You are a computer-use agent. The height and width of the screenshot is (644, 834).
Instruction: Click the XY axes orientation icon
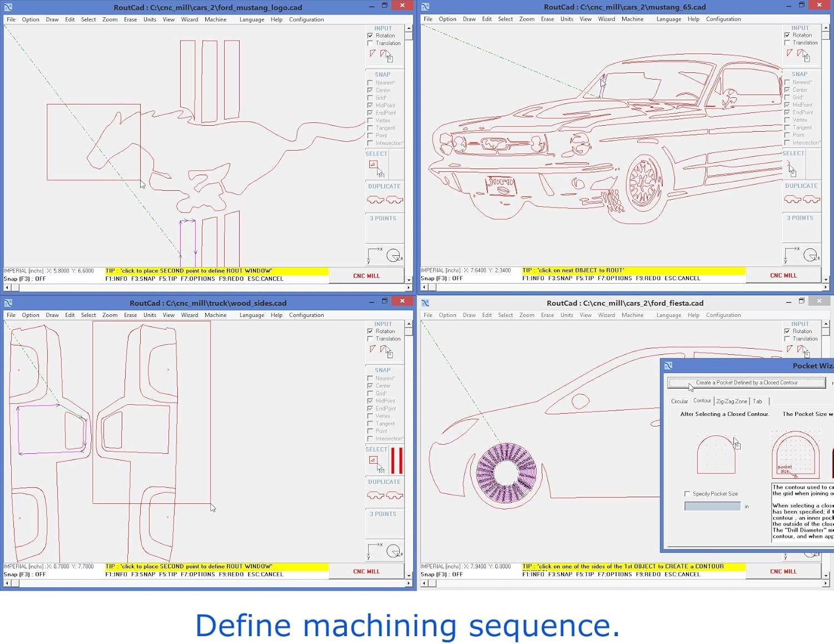[x=374, y=255]
